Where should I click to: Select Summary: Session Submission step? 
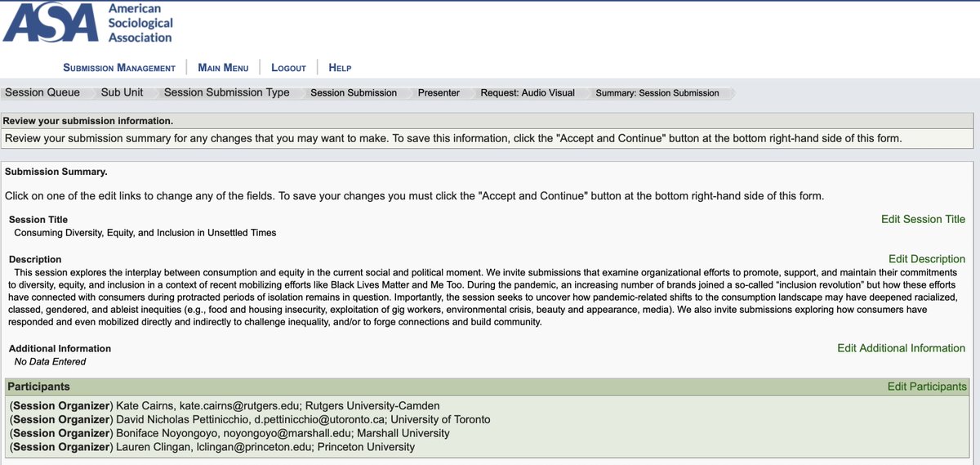[657, 92]
